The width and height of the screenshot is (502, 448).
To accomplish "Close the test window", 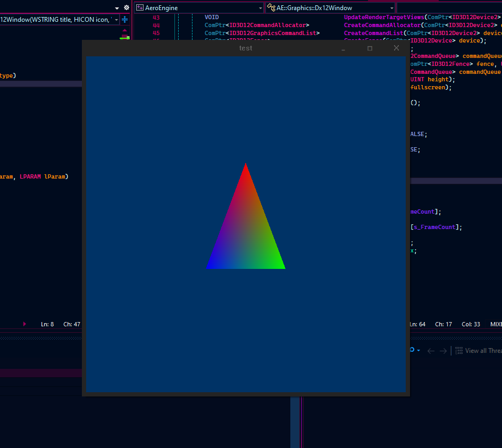I will [x=396, y=48].
